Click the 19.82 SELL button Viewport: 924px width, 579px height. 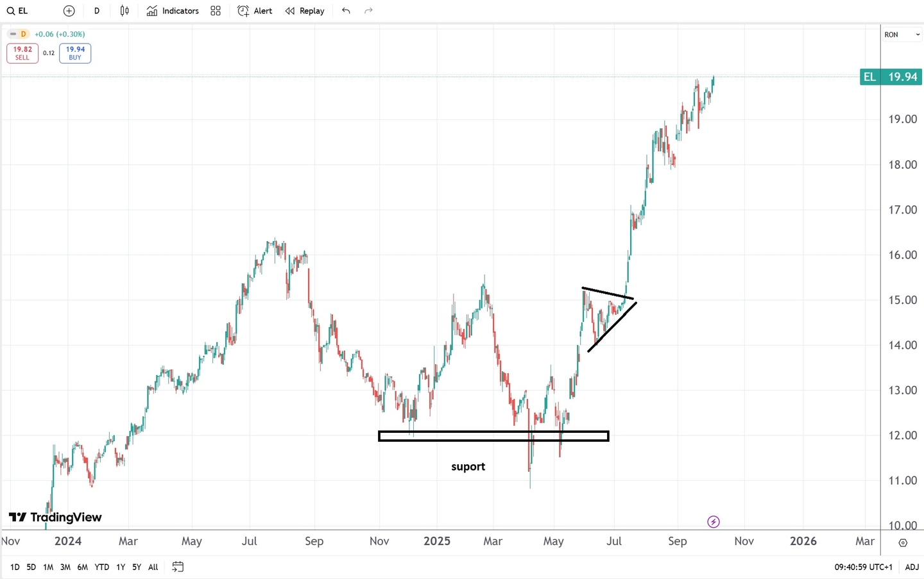[x=22, y=53]
